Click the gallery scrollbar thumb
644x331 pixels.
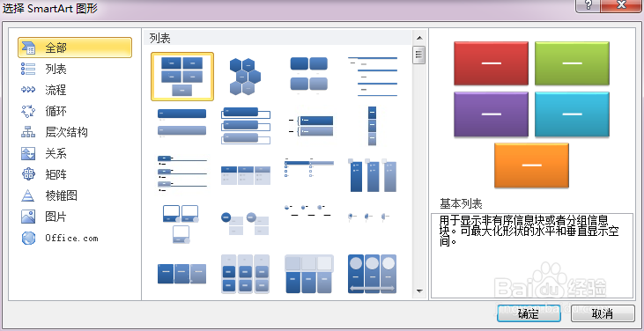pos(419,55)
